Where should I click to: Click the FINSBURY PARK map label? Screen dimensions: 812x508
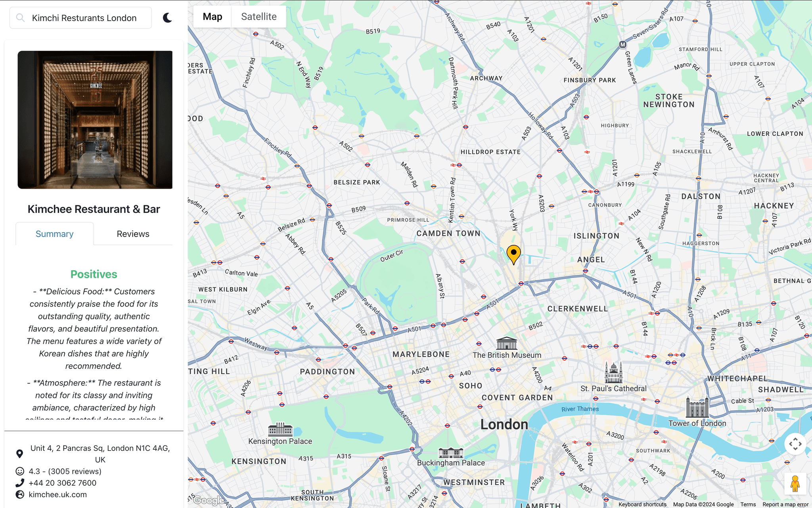(x=590, y=80)
